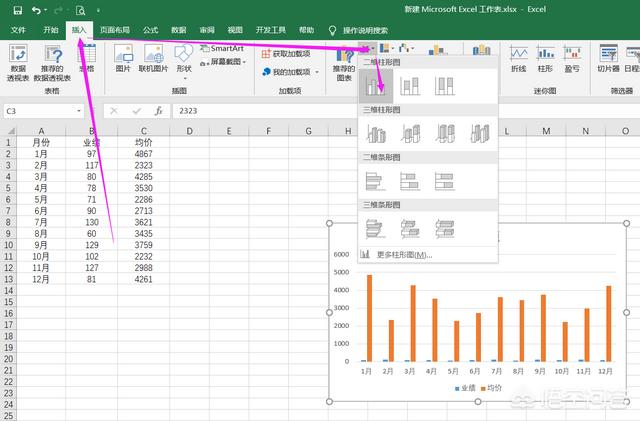Insert a 数据透视表

click(x=18, y=63)
